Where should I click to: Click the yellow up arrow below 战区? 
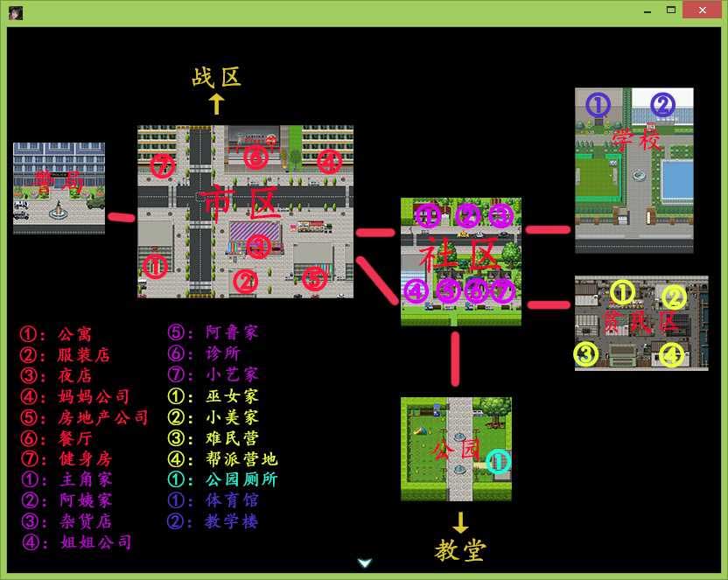click(216, 105)
